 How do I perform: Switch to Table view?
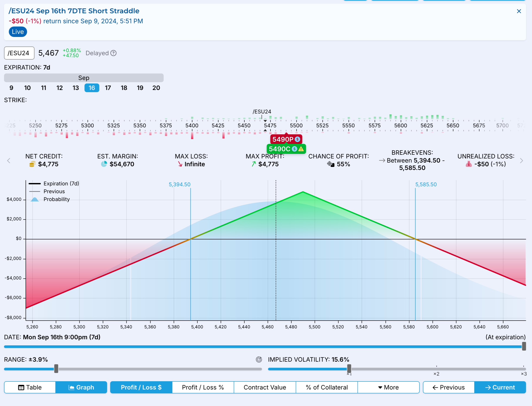(x=30, y=387)
